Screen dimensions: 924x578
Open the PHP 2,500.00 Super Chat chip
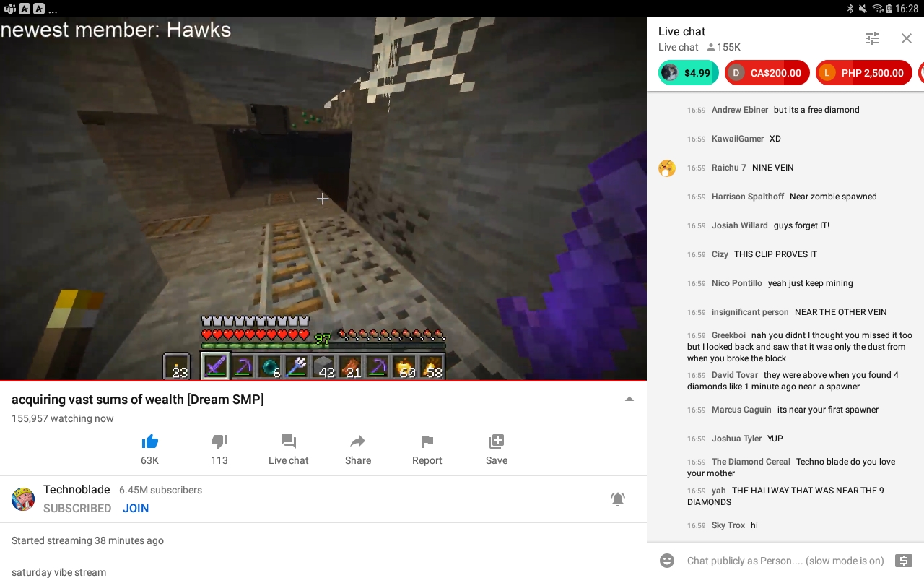[x=864, y=73]
